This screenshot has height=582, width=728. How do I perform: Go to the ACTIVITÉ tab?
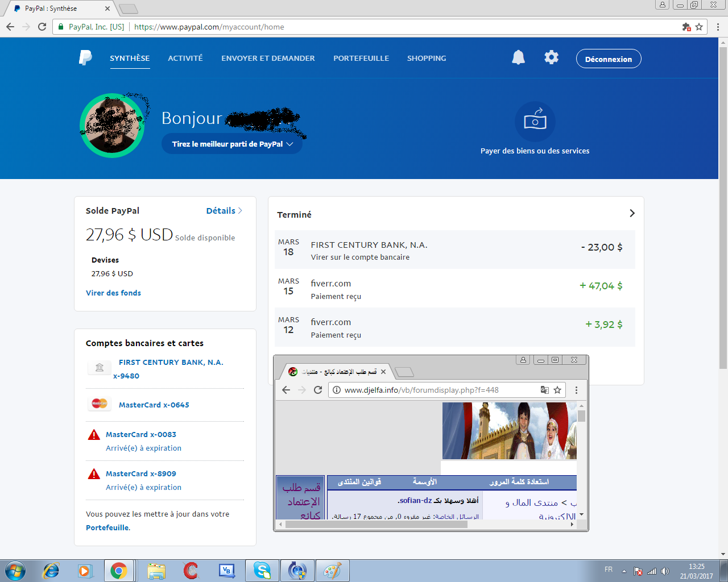click(185, 58)
